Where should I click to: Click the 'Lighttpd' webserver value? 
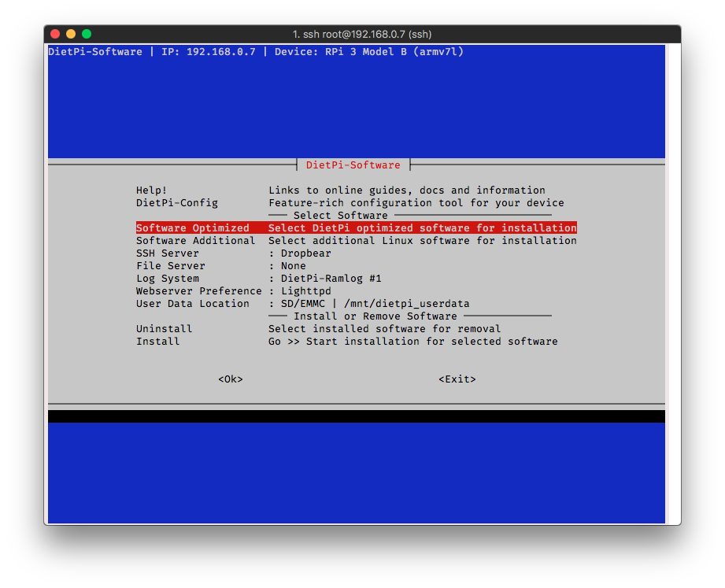pos(306,290)
